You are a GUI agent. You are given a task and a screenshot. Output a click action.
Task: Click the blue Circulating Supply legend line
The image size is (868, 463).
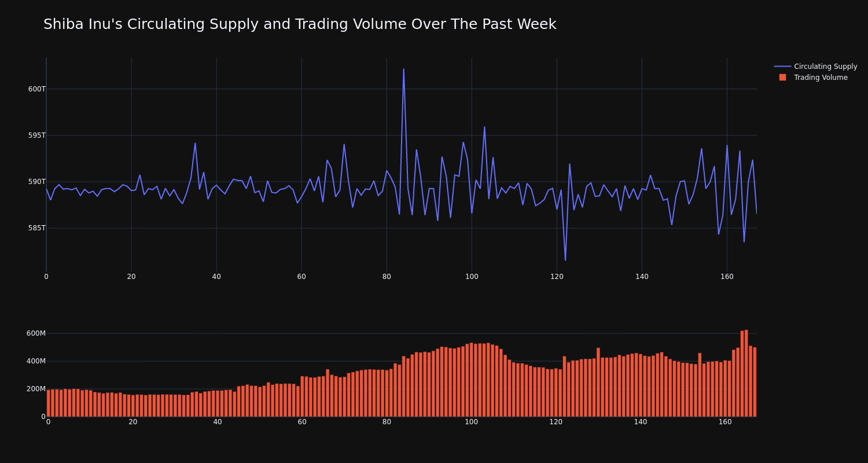pos(782,67)
